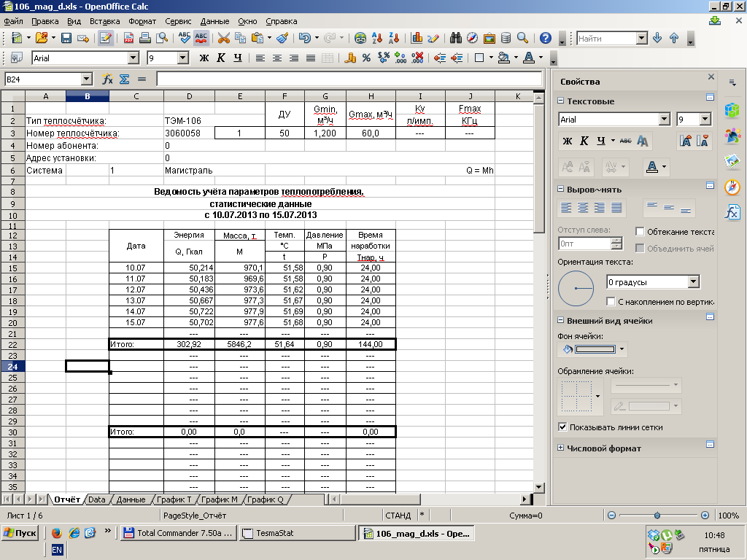Insert Chart icon

(x=417, y=38)
